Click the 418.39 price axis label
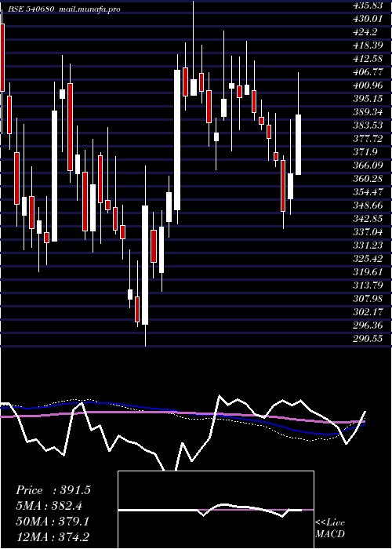Viewport: 392px width, 549px height. [367, 45]
